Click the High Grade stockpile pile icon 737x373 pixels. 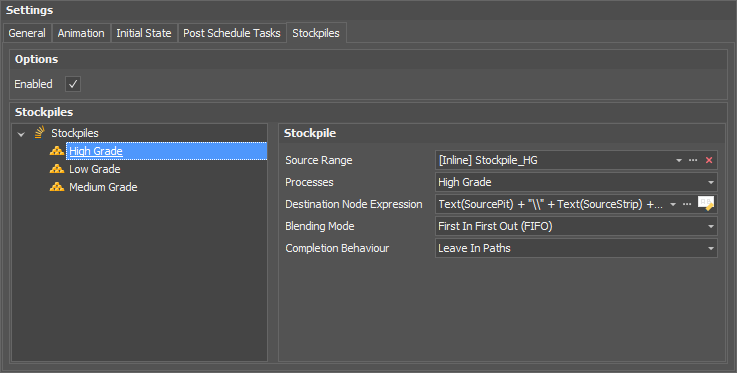click(x=57, y=151)
